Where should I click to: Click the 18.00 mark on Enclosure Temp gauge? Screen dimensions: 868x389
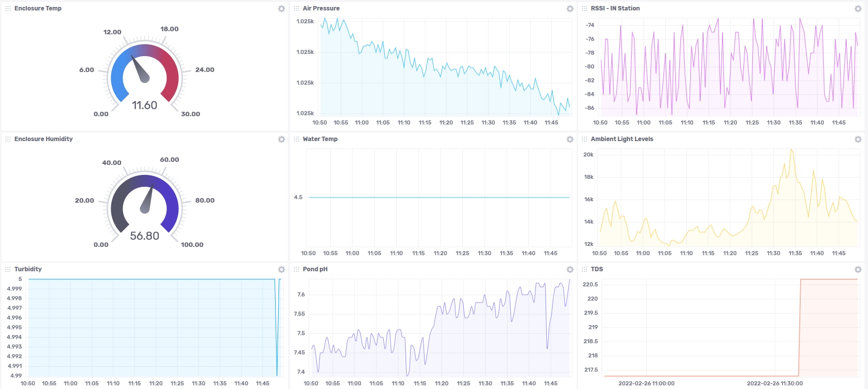click(169, 29)
